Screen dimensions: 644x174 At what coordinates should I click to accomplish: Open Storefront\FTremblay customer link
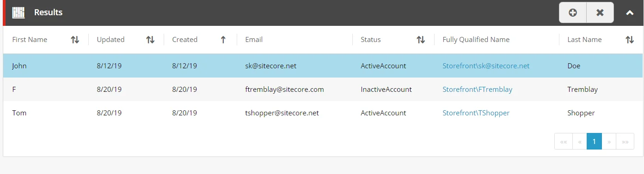click(478, 90)
